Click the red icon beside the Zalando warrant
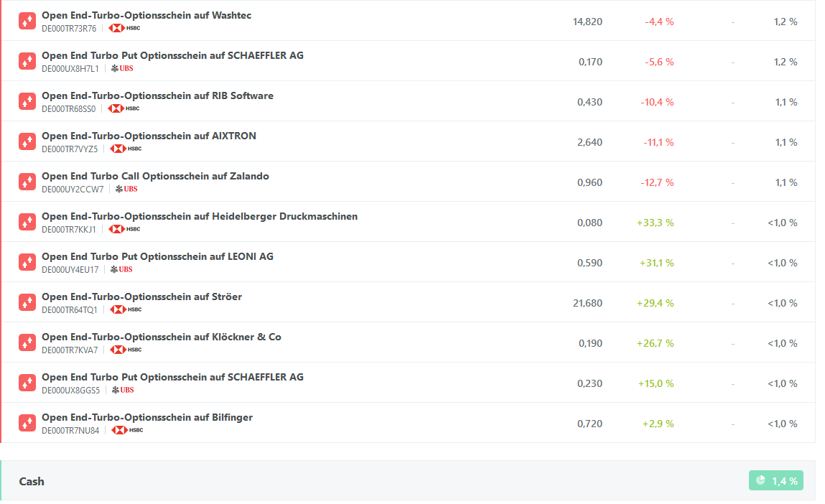Viewport: 825px width, 504px height. pyautogui.click(x=27, y=182)
